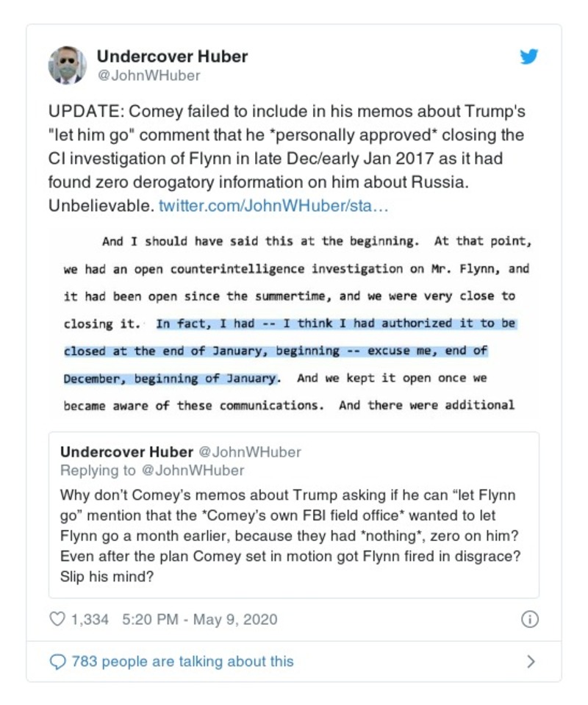Open the Undercover Huber profile avatar

[x=68, y=65]
